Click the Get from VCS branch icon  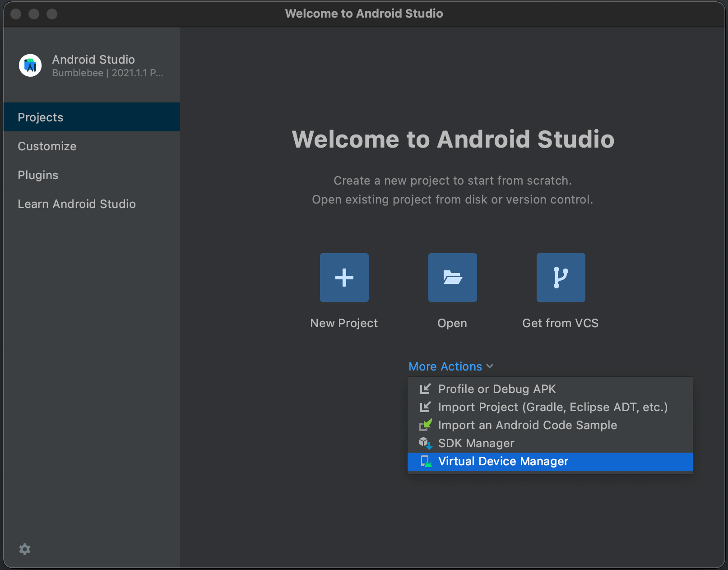click(x=561, y=278)
